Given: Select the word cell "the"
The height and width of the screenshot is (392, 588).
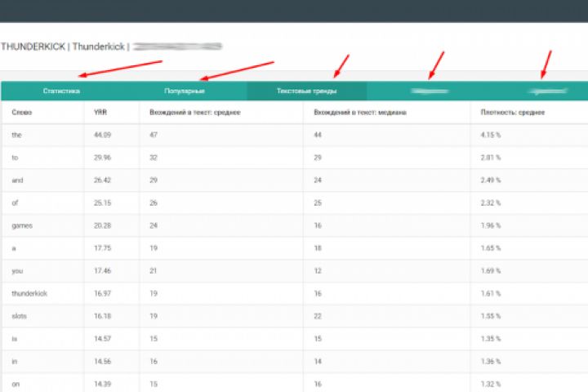Looking at the screenshot, I should coord(16,135).
